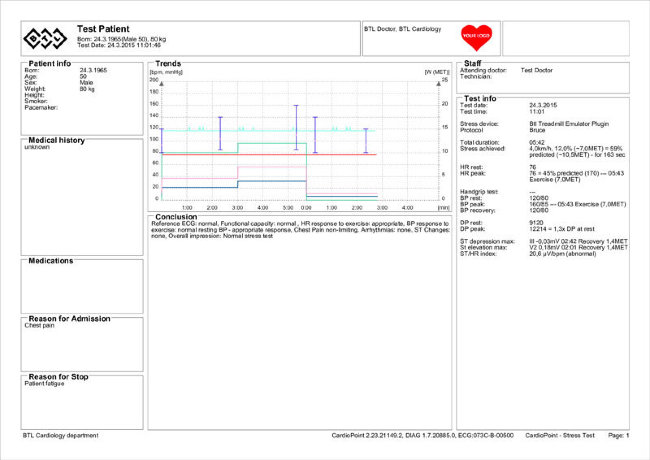Click the '[W (MET)]' axis label
Viewport: 650px width, 460px height.
[x=437, y=72]
